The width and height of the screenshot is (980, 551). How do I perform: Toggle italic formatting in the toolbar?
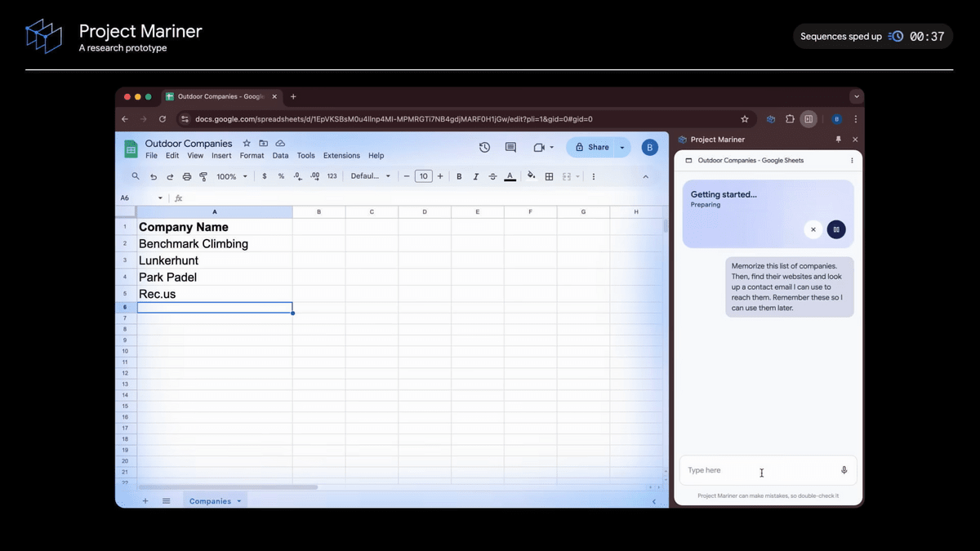tap(474, 176)
